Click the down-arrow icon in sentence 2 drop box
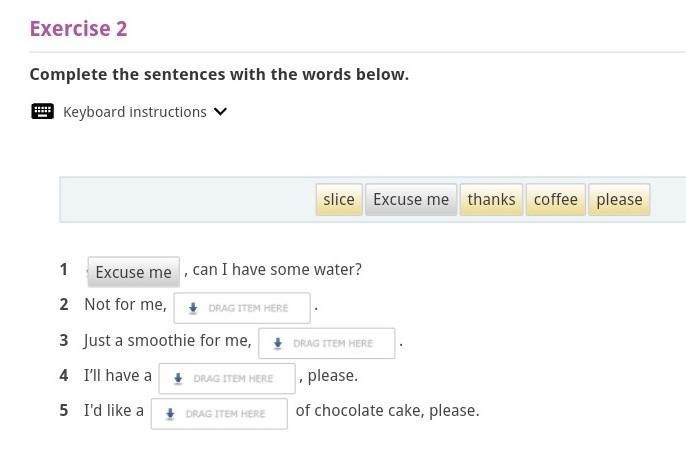The height and width of the screenshot is (460, 686). (193, 308)
